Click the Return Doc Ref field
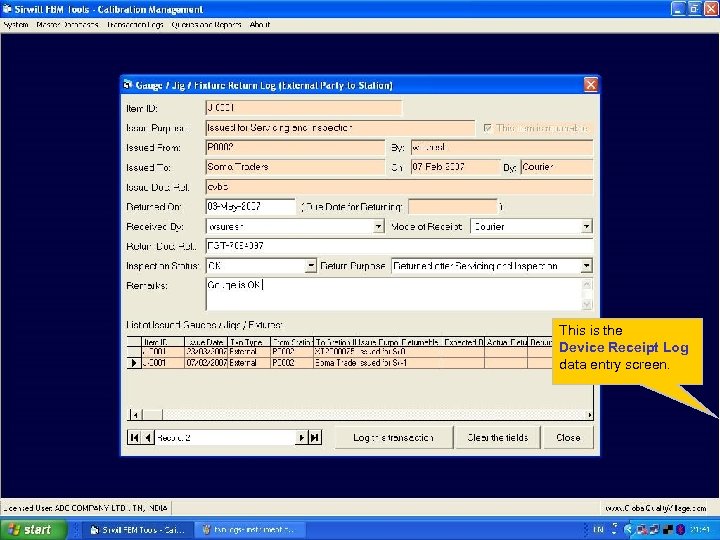 (x=399, y=246)
